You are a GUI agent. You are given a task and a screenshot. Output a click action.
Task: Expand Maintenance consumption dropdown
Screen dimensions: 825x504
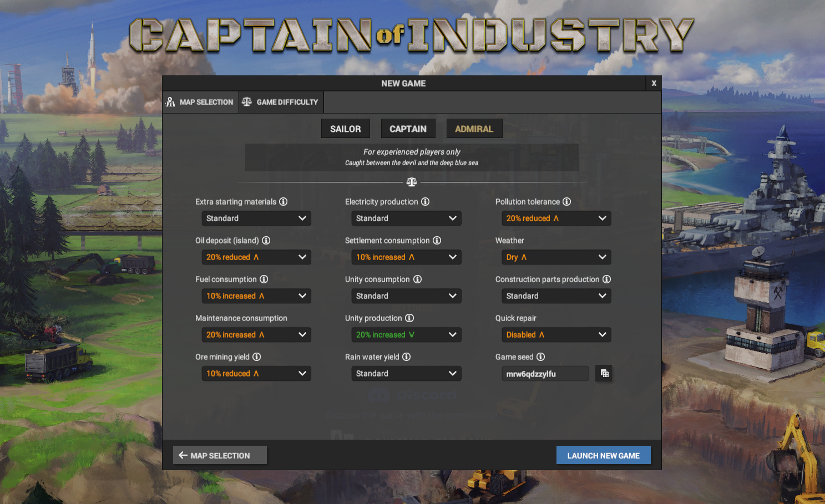[256, 335]
